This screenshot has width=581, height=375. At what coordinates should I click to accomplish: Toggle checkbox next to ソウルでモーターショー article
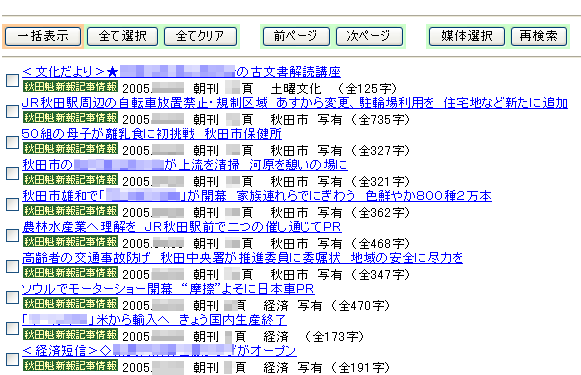[x=12, y=297]
